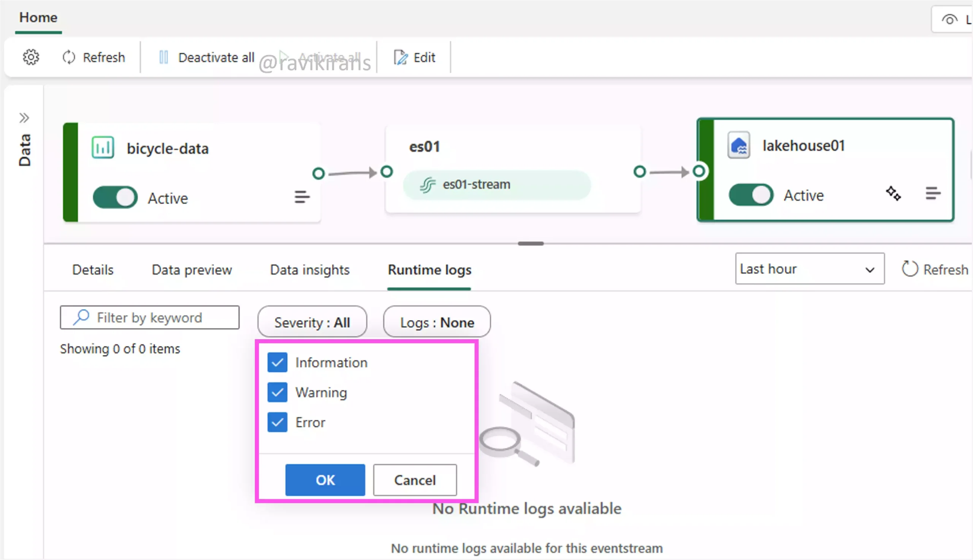Click the Filter by keyword field
The width and height of the screenshot is (973, 560).
point(150,318)
